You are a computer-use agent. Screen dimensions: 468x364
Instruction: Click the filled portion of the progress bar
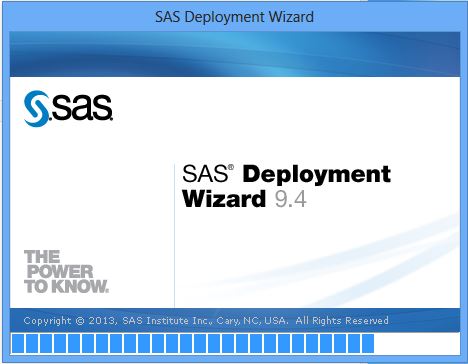(x=193, y=344)
